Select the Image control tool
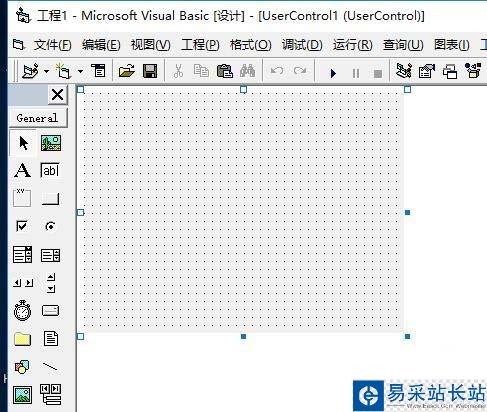The width and height of the screenshot is (487, 412). point(22,395)
